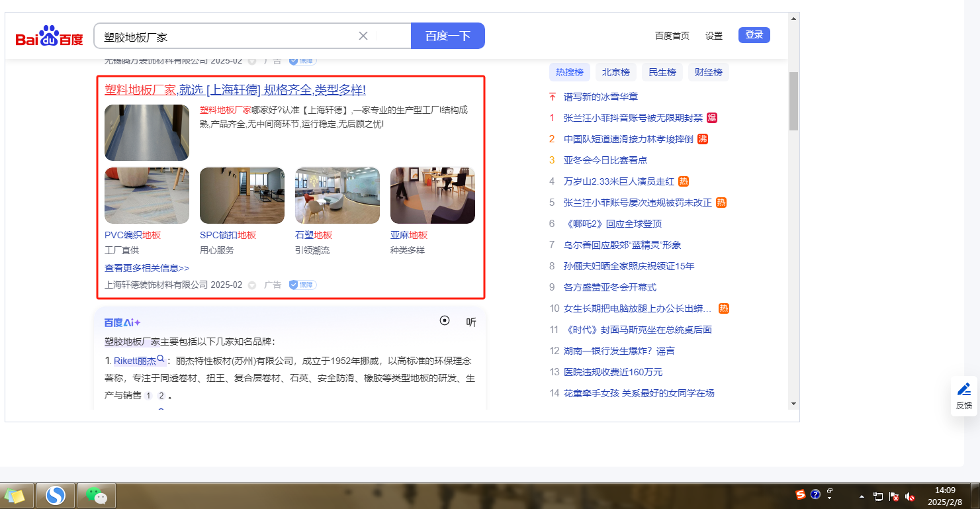
Task: Click the 热 tag beside 万岁山2.33米巨人演员走红
Action: 684,181
